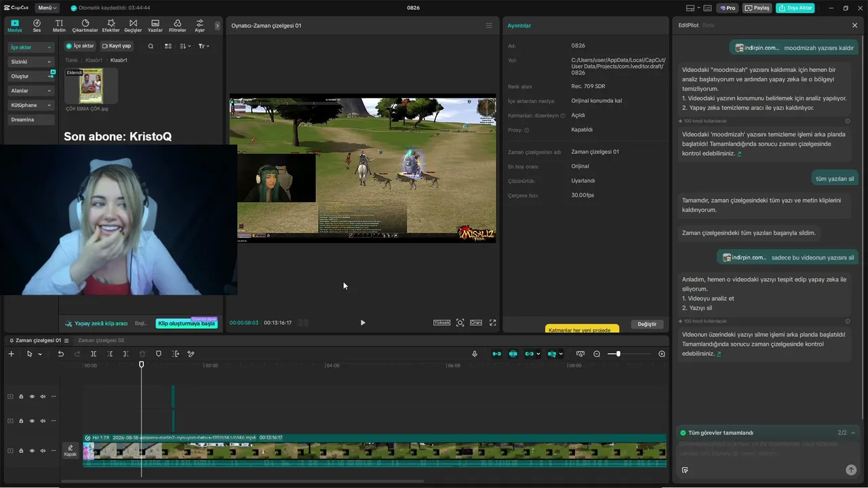Edit the cover with the Kapak button
The image size is (868, 488).
pos(71,451)
